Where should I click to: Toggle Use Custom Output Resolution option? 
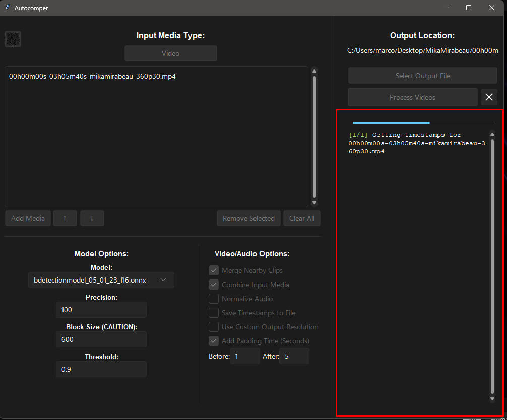214,327
